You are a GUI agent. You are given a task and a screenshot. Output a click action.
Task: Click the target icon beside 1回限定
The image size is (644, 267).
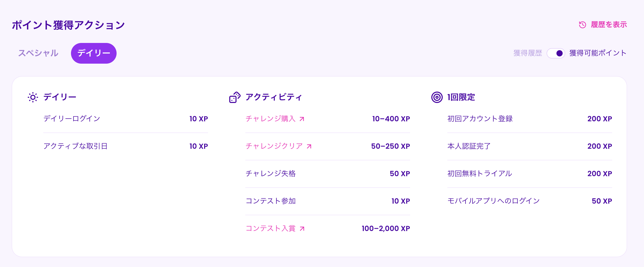(437, 97)
